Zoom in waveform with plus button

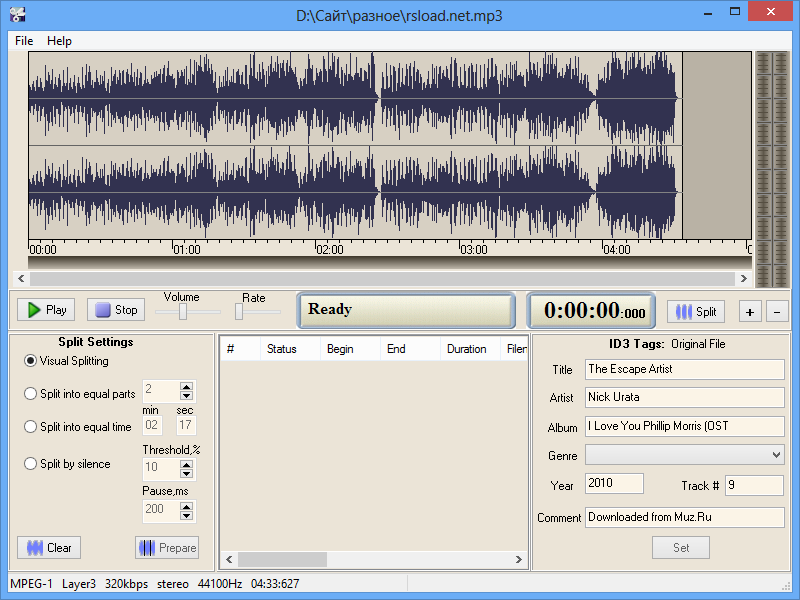(750, 311)
